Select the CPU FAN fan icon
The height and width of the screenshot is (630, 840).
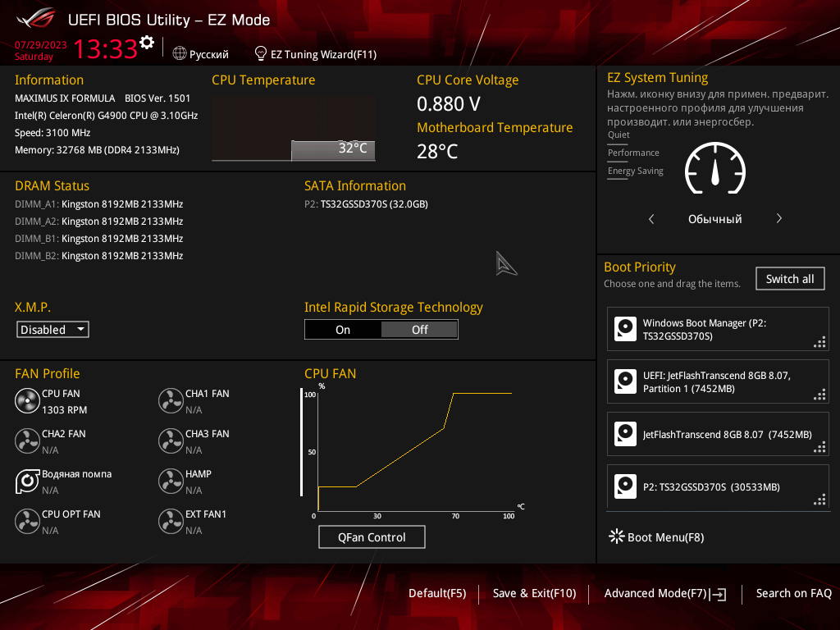point(27,400)
